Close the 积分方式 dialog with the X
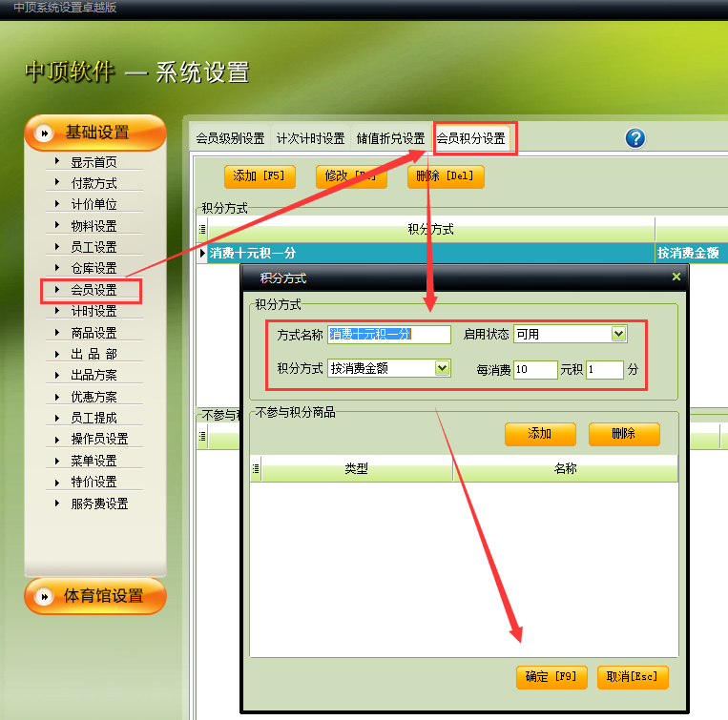The width and height of the screenshot is (728, 720). pyautogui.click(x=676, y=277)
